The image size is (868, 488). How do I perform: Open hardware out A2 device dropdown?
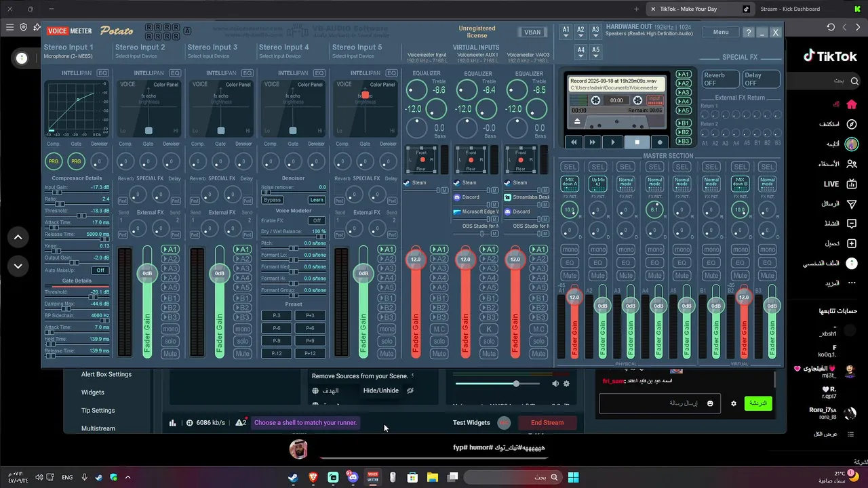(x=580, y=32)
